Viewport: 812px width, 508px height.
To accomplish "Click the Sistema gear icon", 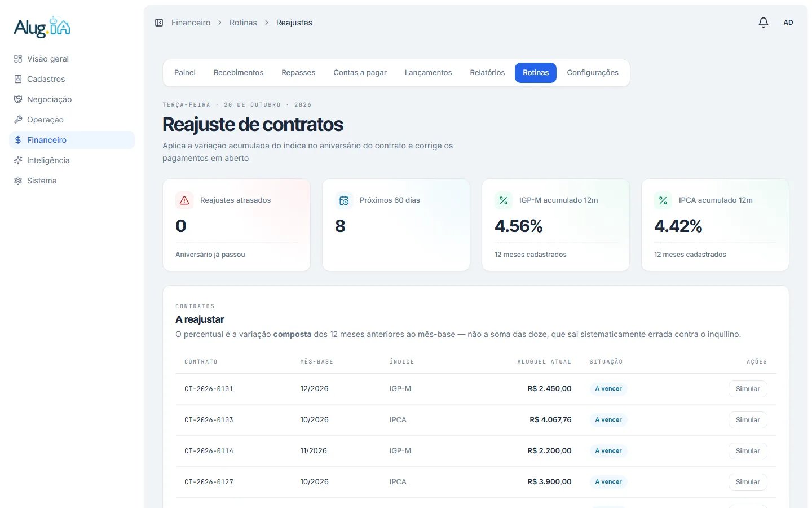I will click(18, 181).
